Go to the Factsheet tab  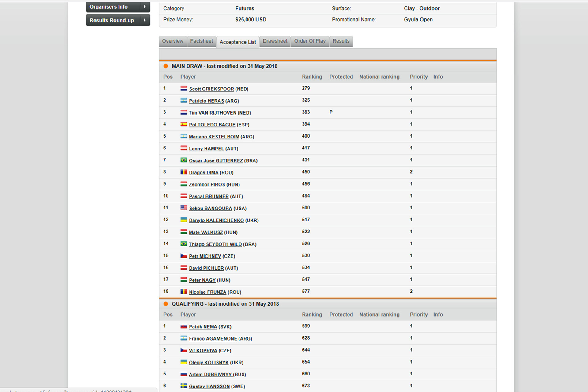tap(201, 41)
